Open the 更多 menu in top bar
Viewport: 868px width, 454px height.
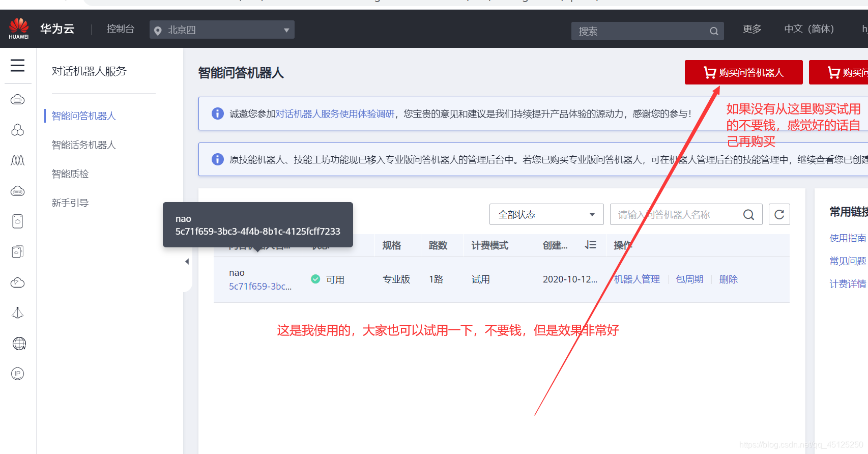click(752, 29)
